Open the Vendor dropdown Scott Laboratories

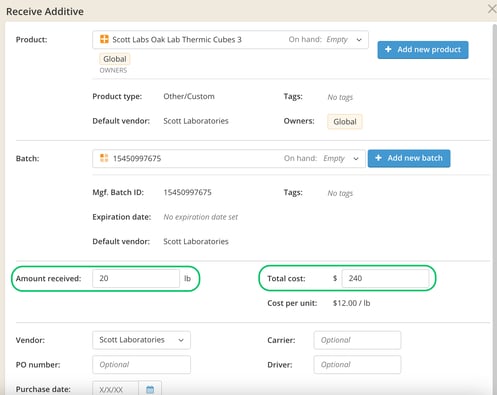[141, 340]
